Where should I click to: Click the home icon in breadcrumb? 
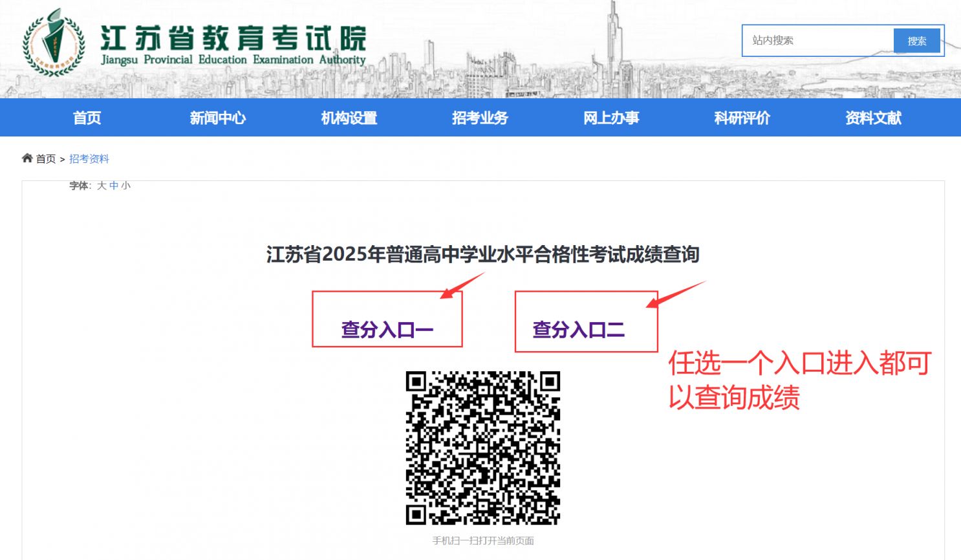coord(27,158)
